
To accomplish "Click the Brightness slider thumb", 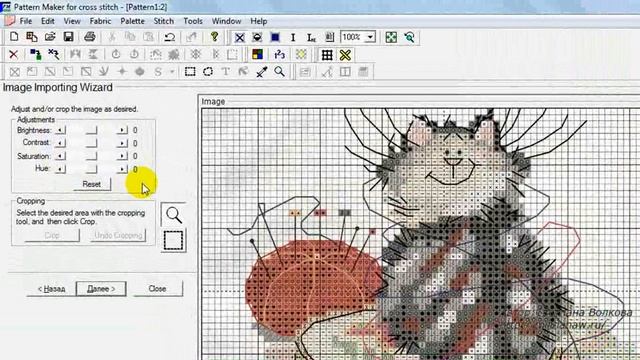I will point(92,130).
